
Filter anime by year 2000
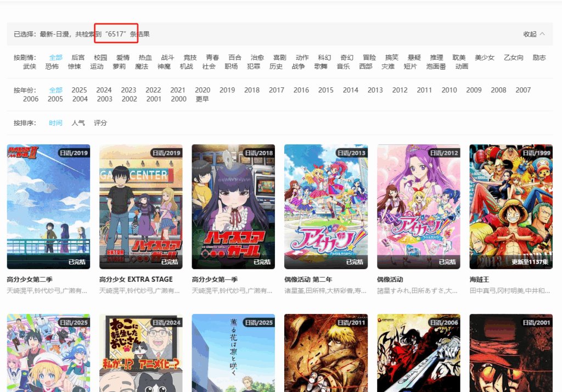click(x=178, y=99)
